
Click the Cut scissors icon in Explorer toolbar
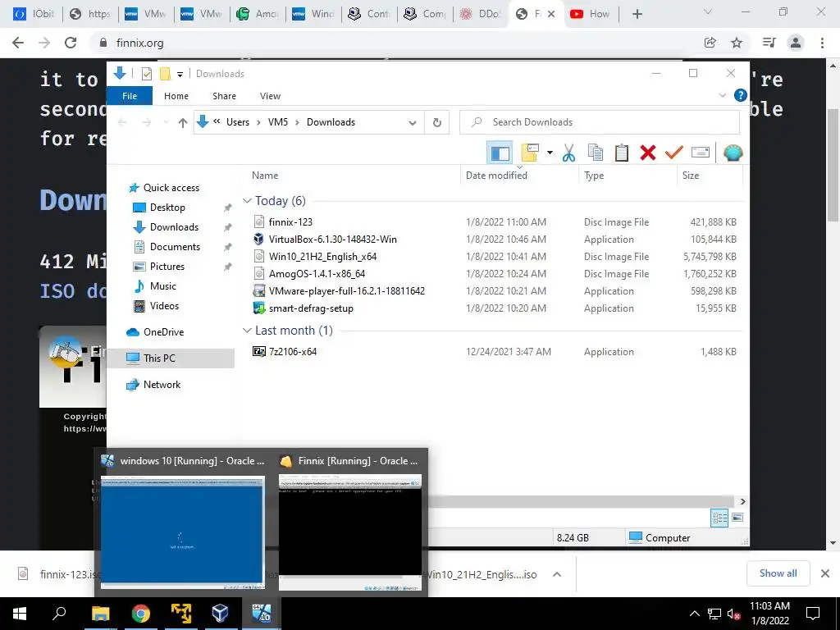click(568, 153)
